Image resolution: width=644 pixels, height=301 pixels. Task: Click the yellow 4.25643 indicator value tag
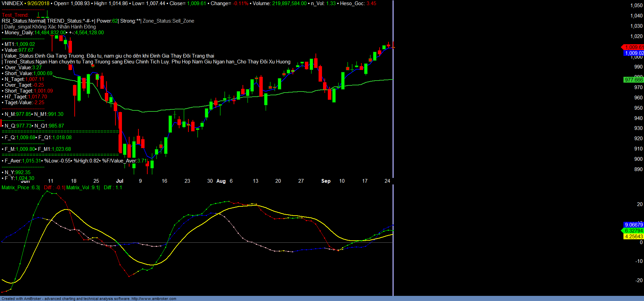633,237
